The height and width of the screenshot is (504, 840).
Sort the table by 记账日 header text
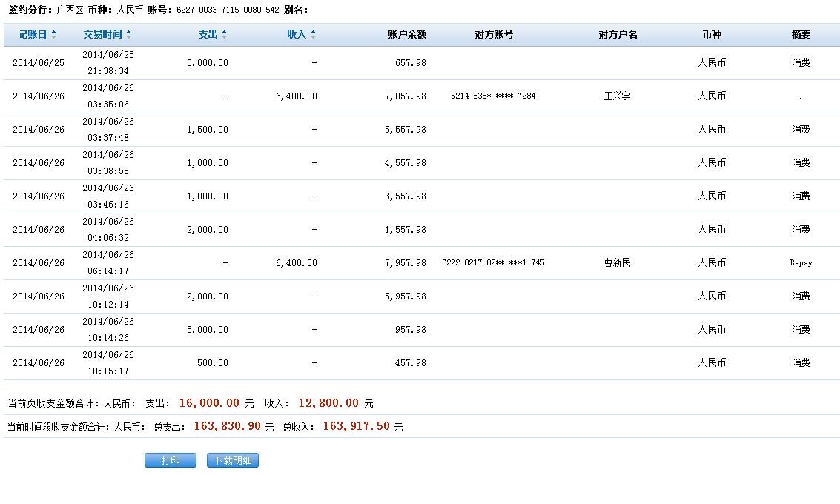33,35
